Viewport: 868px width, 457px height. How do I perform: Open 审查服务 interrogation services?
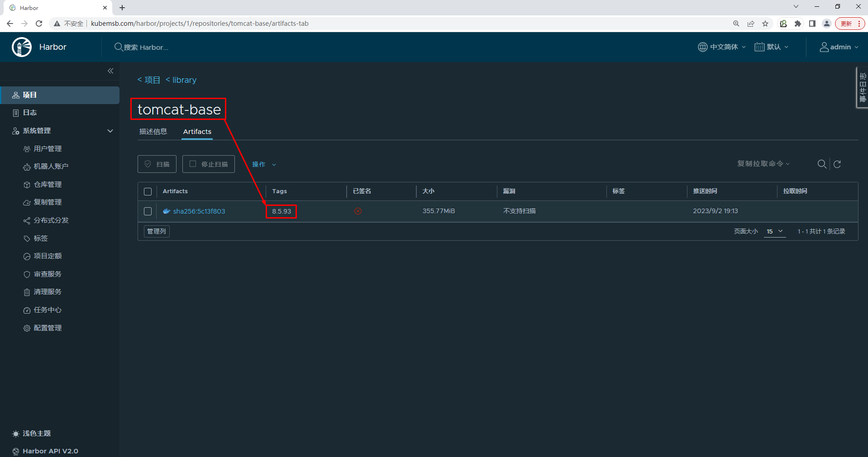pyautogui.click(x=48, y=274)
